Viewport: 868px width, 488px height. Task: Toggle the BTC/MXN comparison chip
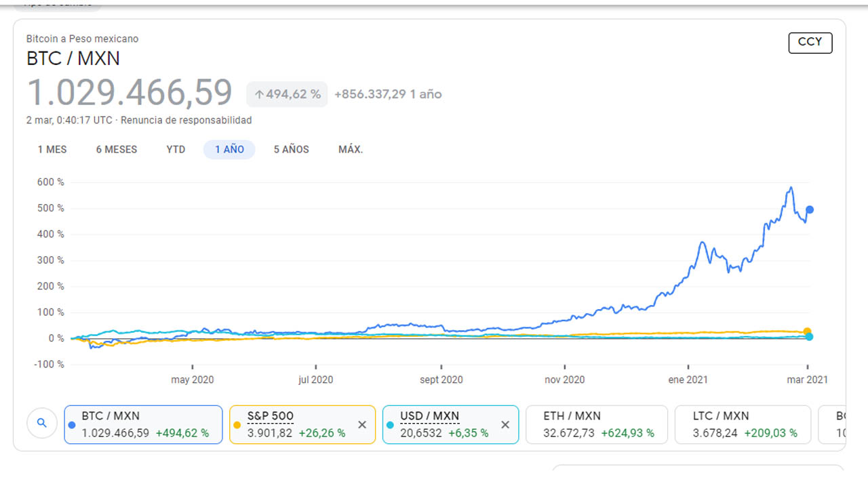pos(142,424)
